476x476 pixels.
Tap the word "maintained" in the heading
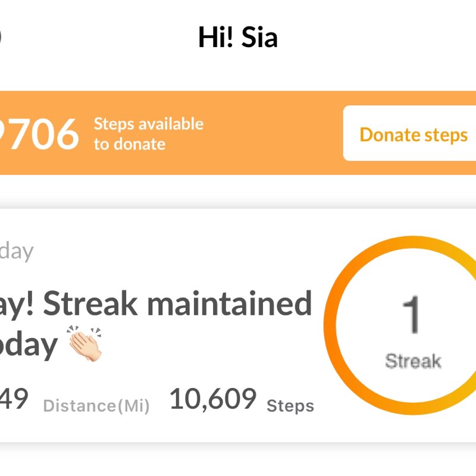[x=229, y=304]
